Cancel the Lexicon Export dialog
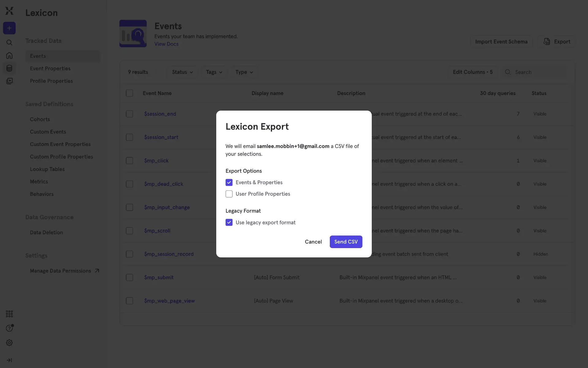This screenshot has height=368, width=588. (x=313, y=242)
